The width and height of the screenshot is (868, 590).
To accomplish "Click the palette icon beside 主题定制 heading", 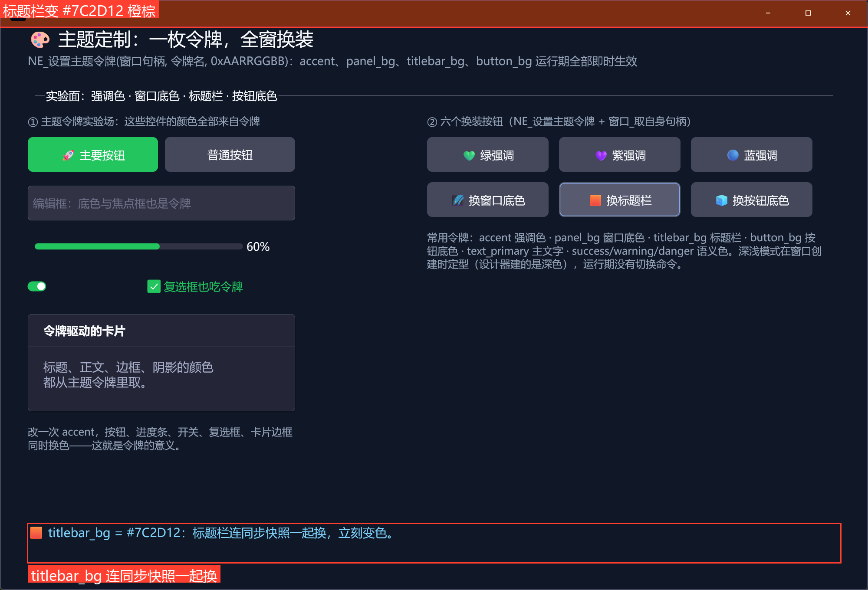I will (40, 40).
